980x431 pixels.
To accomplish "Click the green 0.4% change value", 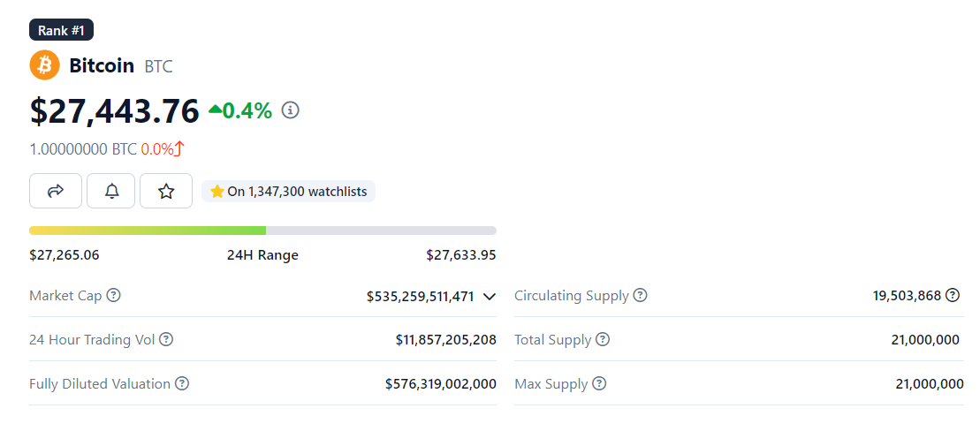I will click(247, 110).
